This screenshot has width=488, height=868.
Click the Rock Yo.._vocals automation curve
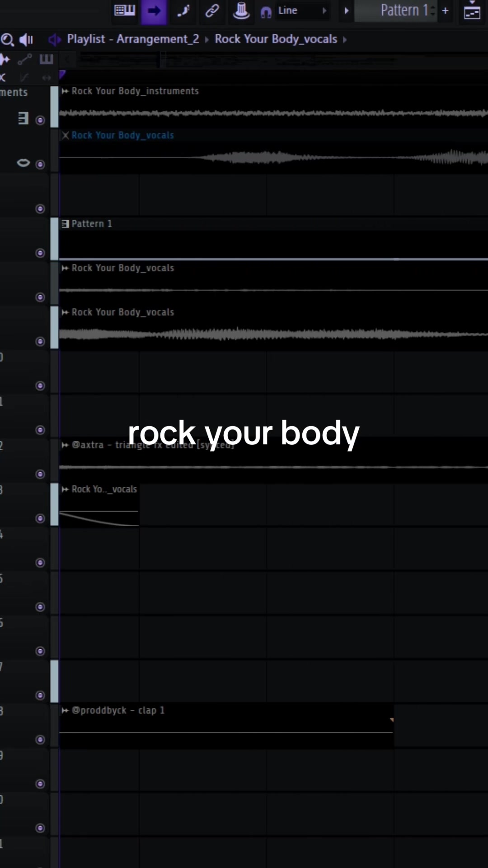99,519
